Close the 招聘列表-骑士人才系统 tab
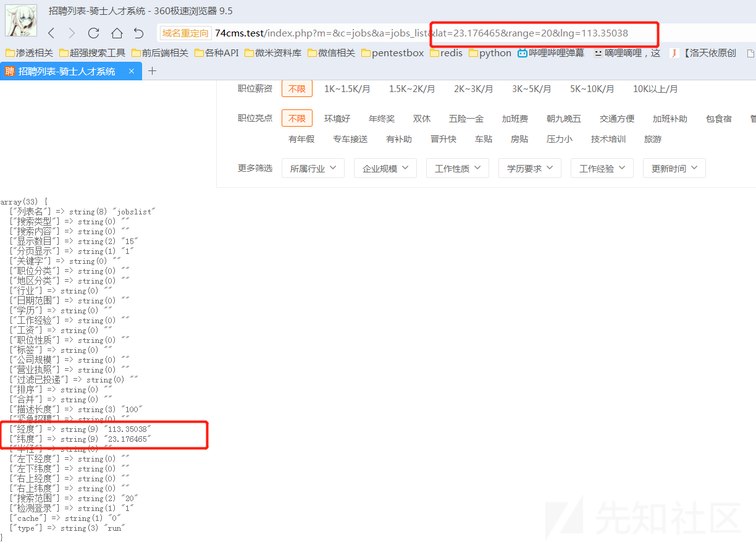The image size is (756, 545). click(132, 71)
